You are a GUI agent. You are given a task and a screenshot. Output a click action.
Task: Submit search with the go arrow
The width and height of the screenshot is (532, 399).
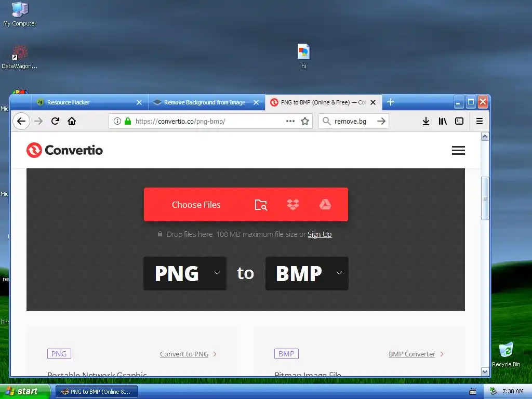(x=381, y=121)
